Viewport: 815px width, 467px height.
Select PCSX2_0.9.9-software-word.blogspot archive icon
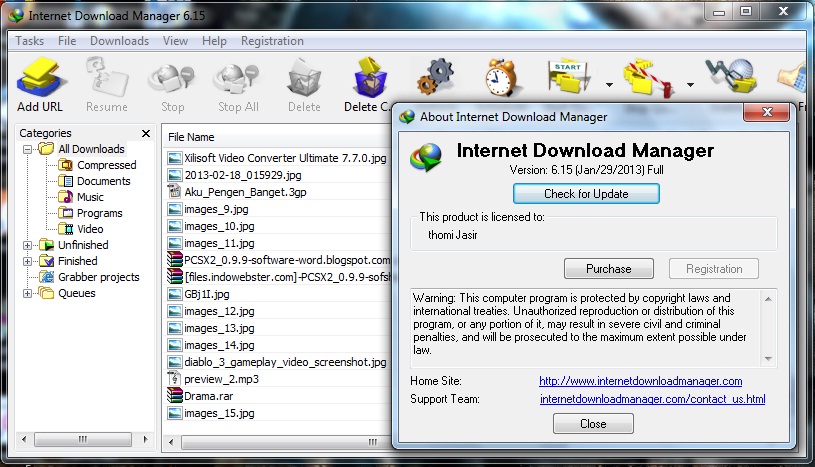(x=175, y=260)
